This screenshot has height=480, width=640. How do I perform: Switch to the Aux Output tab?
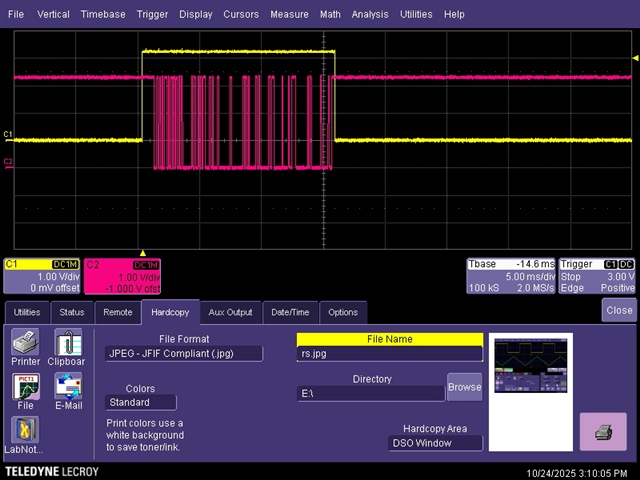[230, 312]
